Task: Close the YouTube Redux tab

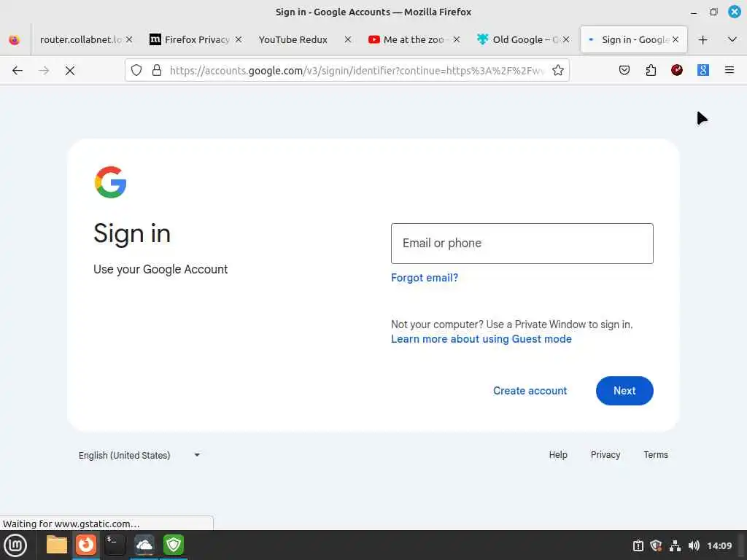Action: click(348, 39)
